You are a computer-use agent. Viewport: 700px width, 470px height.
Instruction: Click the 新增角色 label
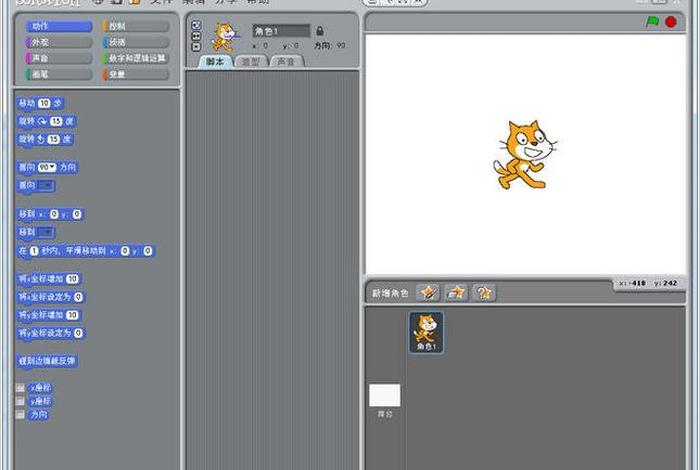[x=390, y=293]
